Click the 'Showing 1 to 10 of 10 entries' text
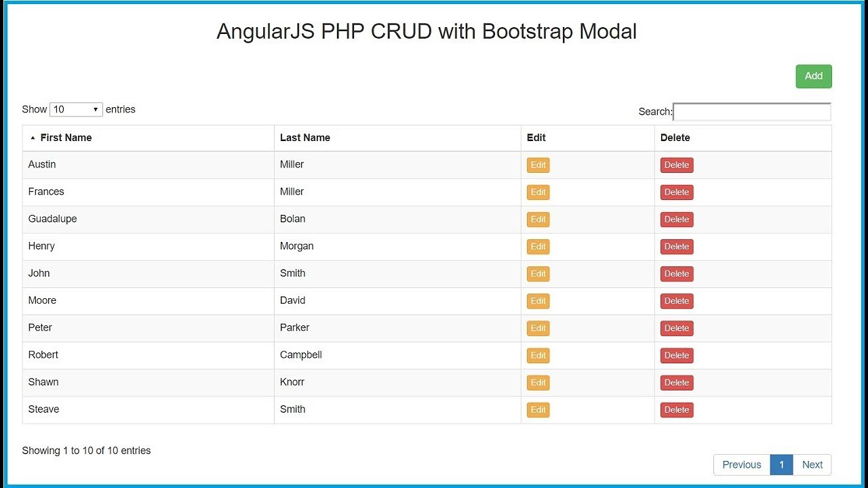 coord(86,451)
